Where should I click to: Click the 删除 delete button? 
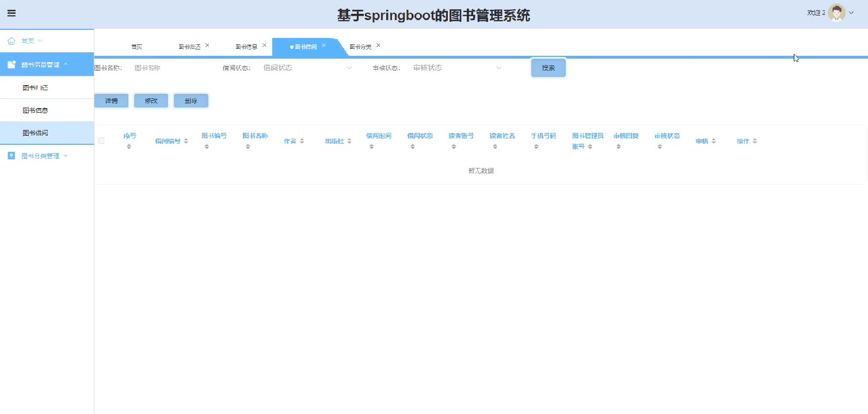[x=191, y=101]
